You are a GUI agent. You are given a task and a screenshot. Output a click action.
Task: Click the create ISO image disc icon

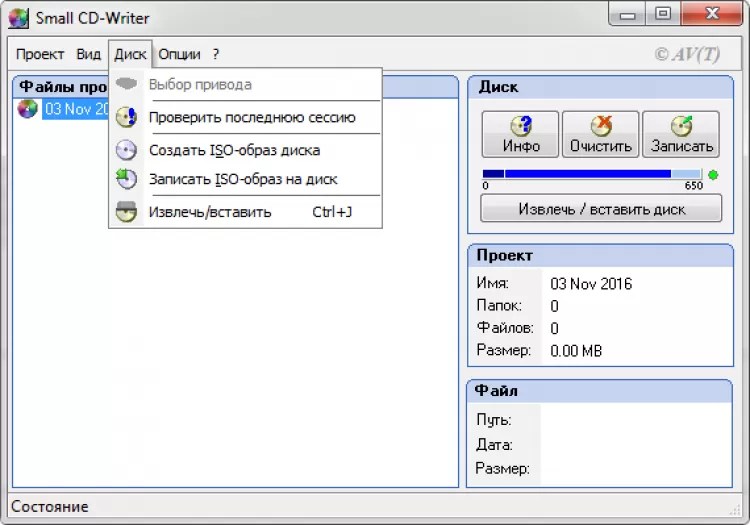pyautogui.click(x=127, y=150)
